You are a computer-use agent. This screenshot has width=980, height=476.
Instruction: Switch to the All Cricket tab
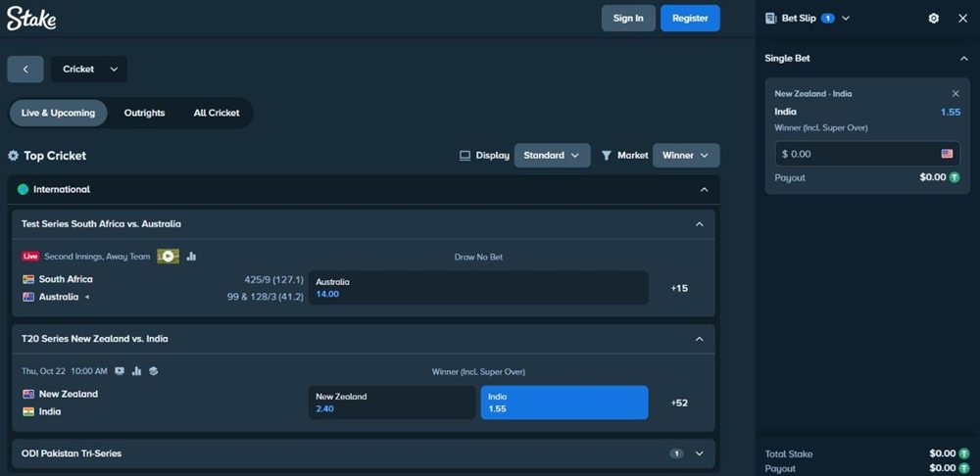[x=217, y=113]
